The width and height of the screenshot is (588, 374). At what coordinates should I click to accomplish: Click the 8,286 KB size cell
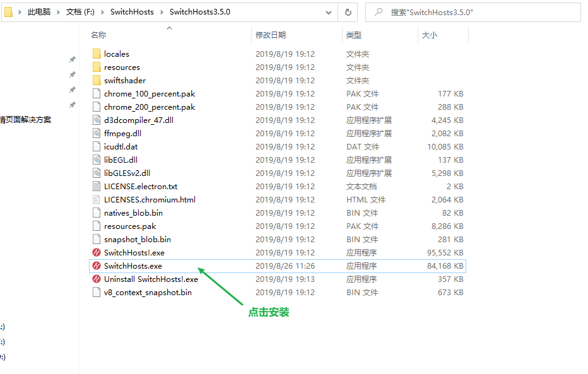click(x=447, y=226)
